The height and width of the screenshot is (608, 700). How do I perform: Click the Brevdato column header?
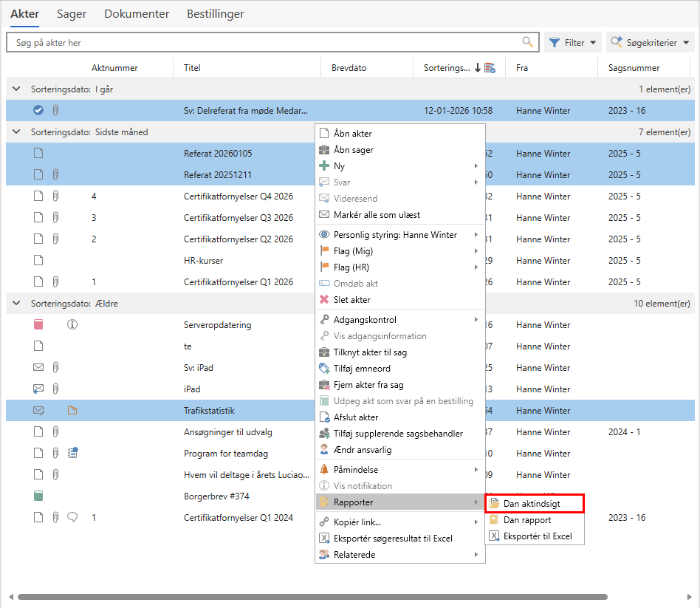[366, 68]
